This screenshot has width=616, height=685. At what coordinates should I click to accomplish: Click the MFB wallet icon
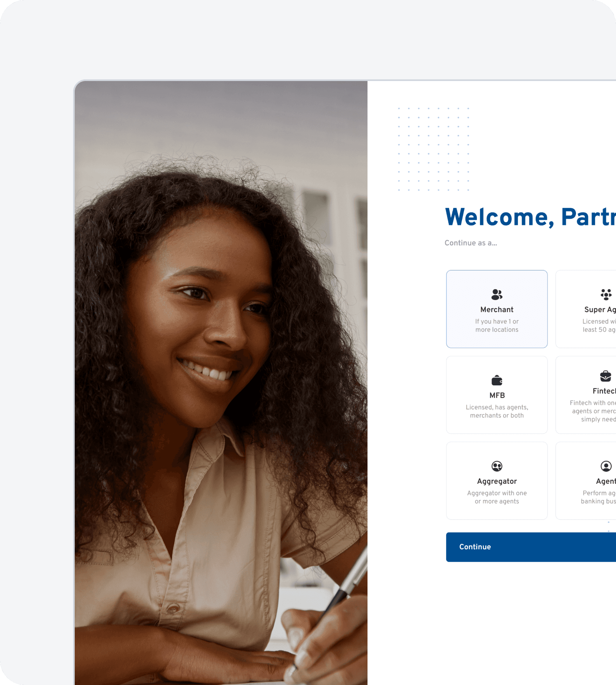(x=497, y=380)
